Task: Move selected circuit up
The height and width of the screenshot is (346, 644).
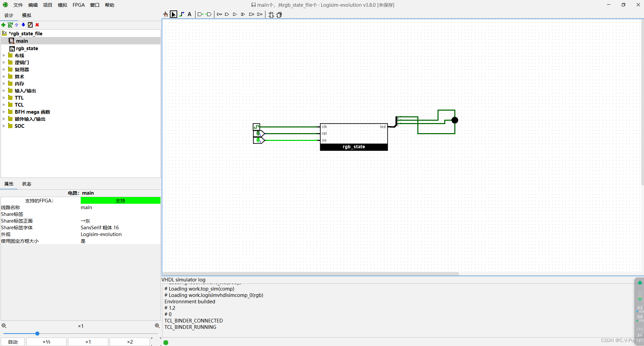Action: (17, 25)
